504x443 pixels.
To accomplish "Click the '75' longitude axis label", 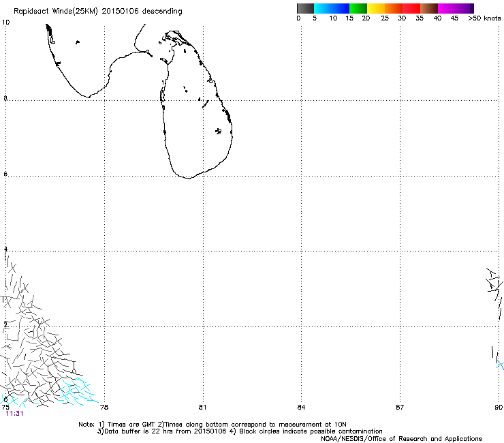I will 5,408.
